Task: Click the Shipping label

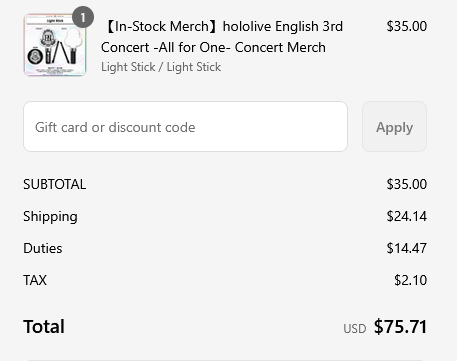Action: (50, 217)
